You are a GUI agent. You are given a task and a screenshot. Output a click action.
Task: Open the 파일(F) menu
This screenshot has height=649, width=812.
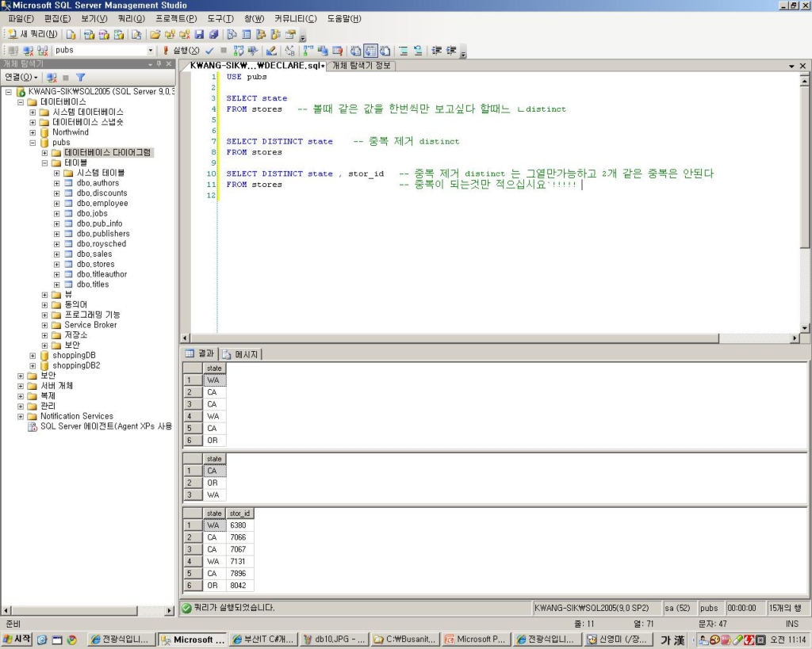click(x=21, y=19)
